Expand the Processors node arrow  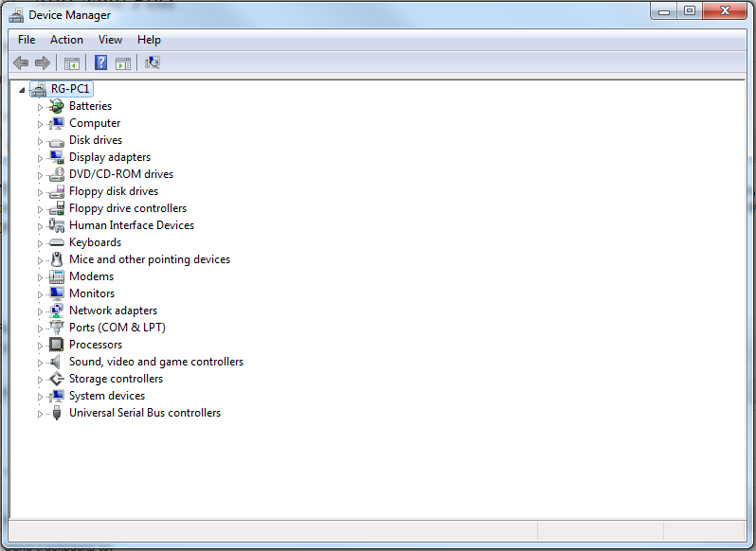point(41,346)
